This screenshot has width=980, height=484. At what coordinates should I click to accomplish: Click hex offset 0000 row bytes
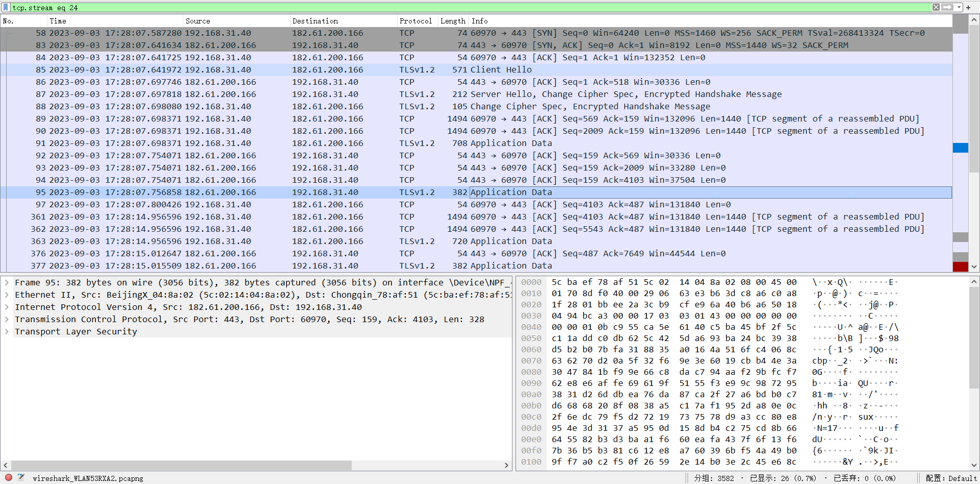(674, 282)
